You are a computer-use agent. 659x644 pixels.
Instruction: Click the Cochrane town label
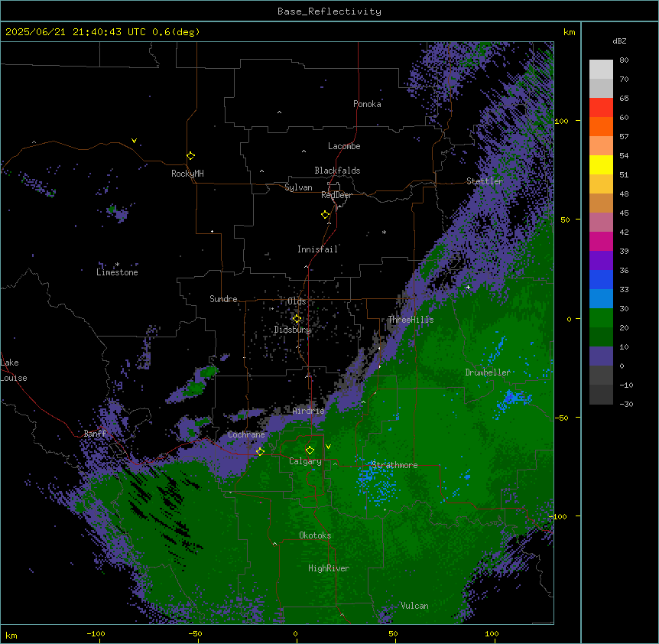point(246,434)
